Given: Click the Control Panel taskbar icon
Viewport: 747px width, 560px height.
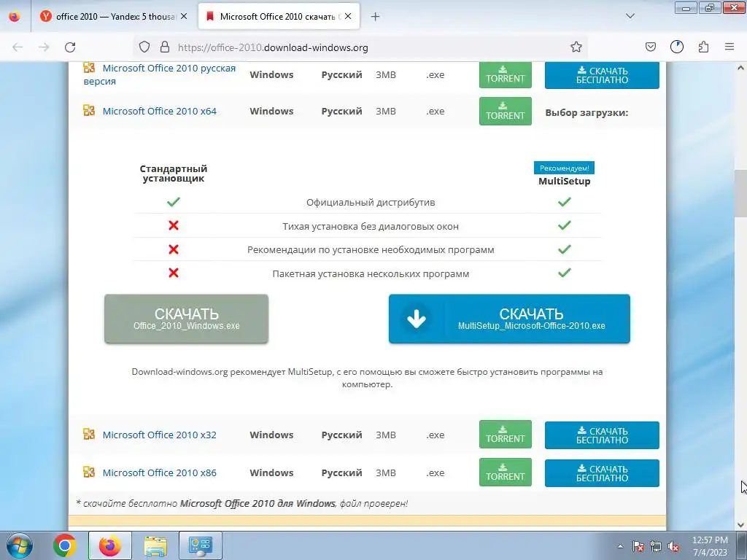Looking at the screenshot, I should (x=201, y=545).
